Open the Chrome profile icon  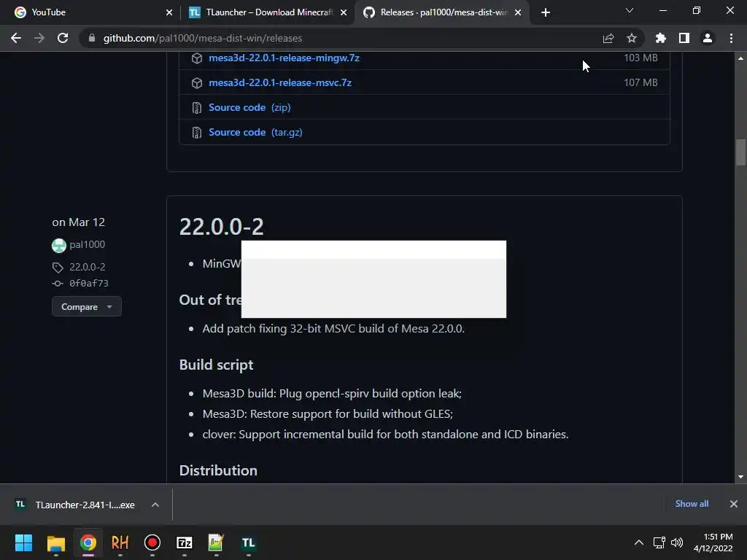coord(708,38)
